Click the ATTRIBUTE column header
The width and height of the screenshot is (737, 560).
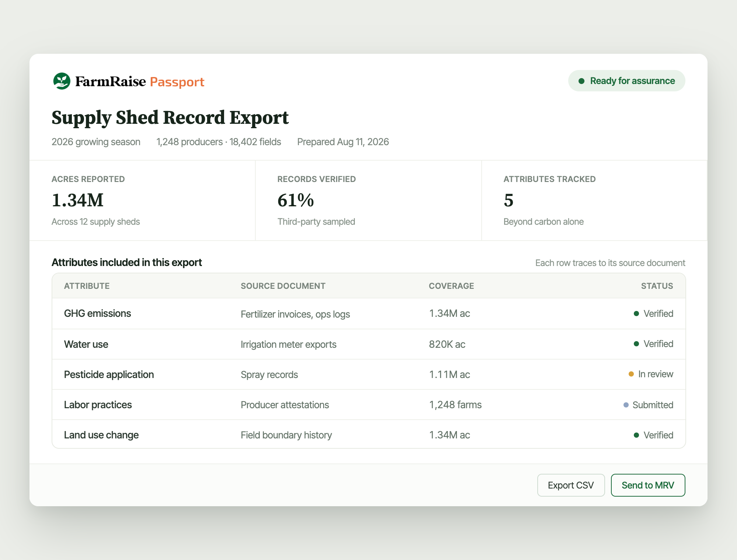pos(87,286)
